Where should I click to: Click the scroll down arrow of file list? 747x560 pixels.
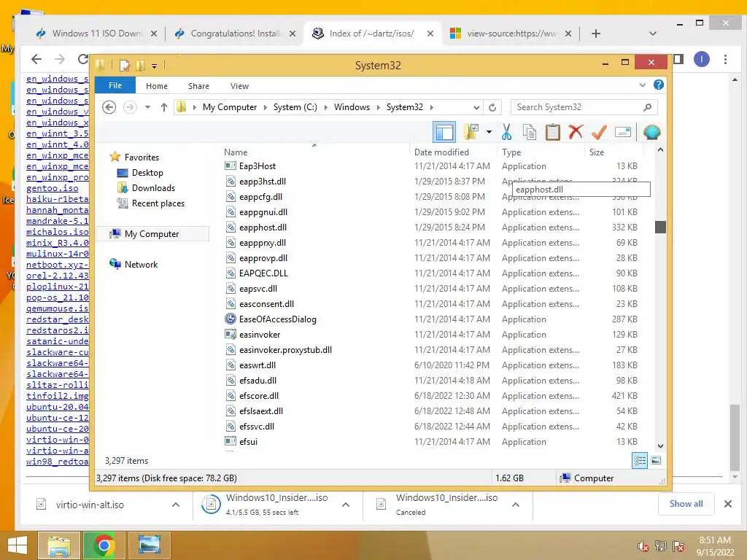[660, 446]
